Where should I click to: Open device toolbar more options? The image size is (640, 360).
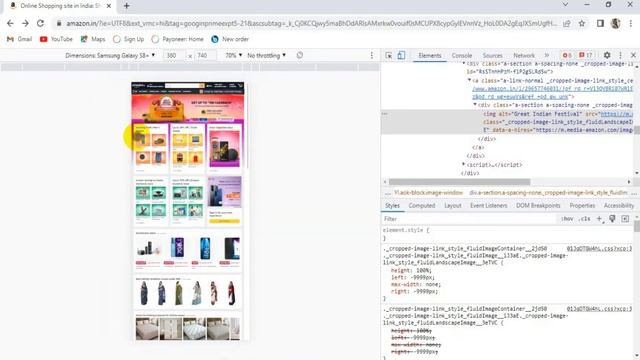[371, 55]
